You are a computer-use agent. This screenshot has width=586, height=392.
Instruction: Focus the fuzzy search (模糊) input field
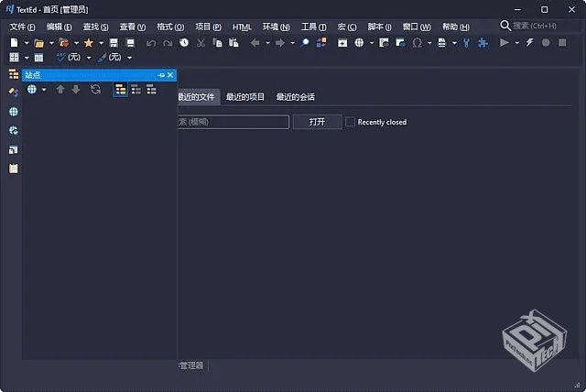click(233, 122)
